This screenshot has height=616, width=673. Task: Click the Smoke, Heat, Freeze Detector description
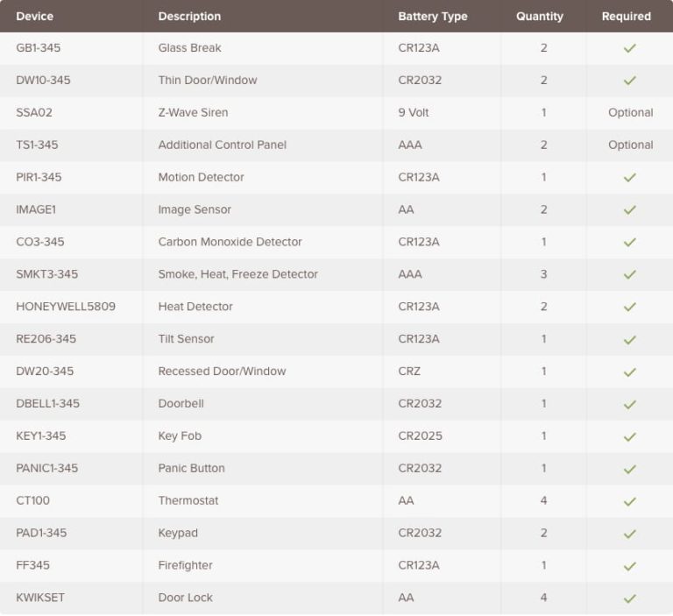pyautogui.click(x=237, y=274)
